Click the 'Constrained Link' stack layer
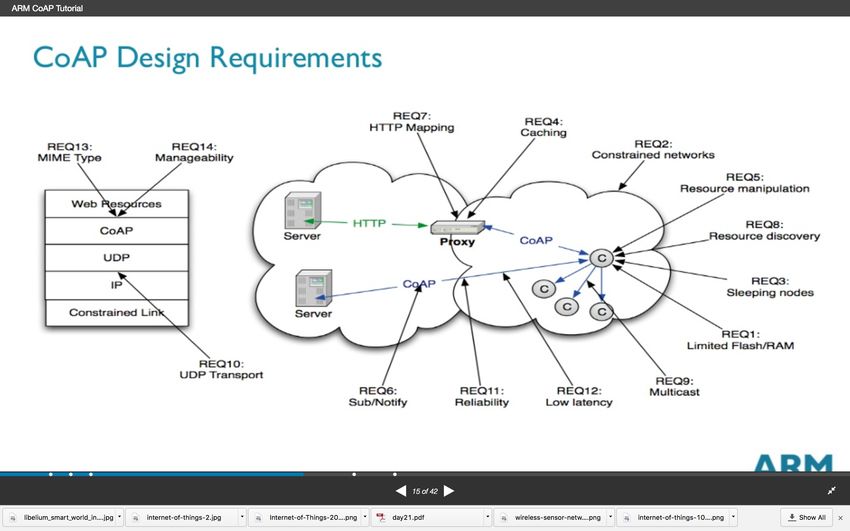 pyautogui.click(x=117, y=313)
